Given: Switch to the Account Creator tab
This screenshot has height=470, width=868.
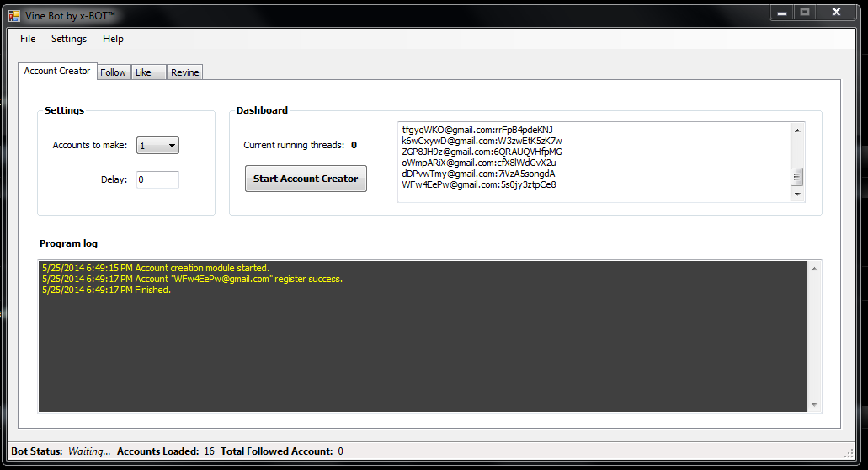Looking at the screenshot, I should [x=57, y=71].
